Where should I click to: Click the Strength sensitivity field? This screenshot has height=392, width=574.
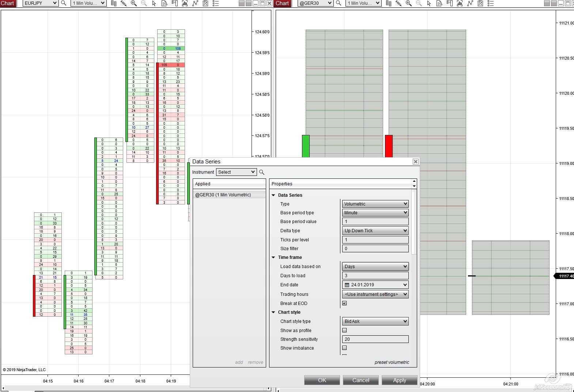point(375,339)
